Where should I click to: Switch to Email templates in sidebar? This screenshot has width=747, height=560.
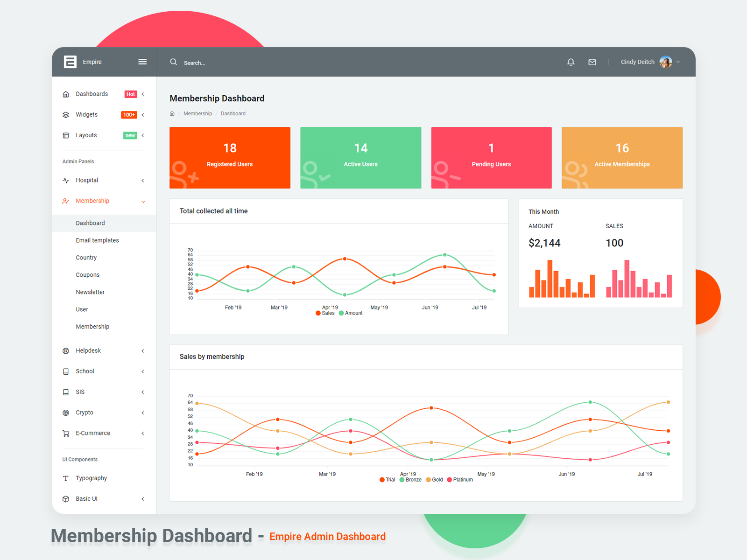tap(97, 240)
